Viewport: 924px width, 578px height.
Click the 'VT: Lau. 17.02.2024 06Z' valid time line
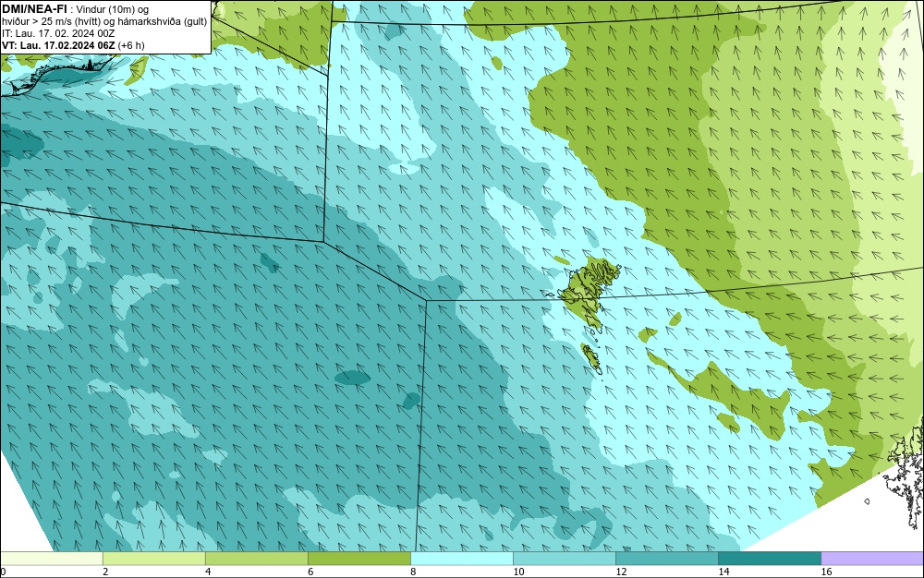click(x=73, y=45)
